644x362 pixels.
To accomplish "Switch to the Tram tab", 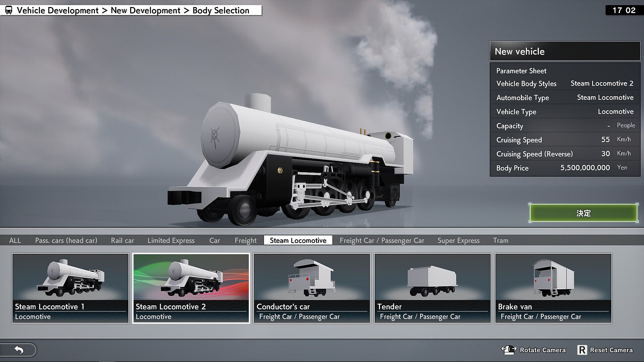I will tap(500, 240).
